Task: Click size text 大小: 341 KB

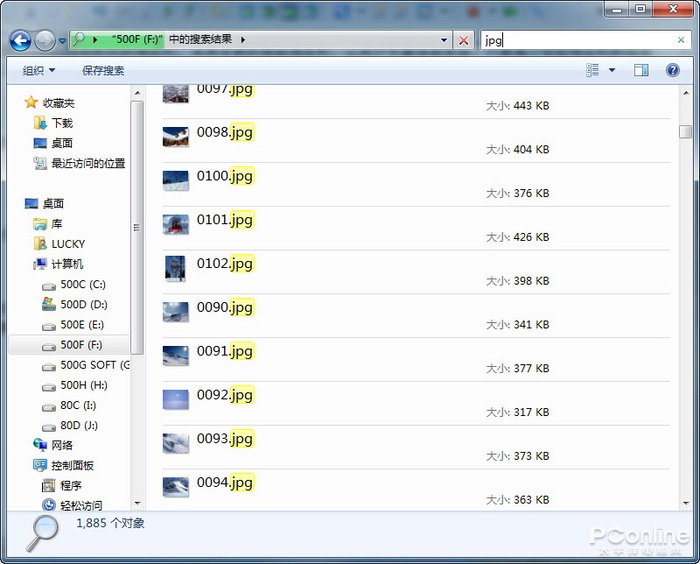Action: pyautogui.click(x=517, y=324)
